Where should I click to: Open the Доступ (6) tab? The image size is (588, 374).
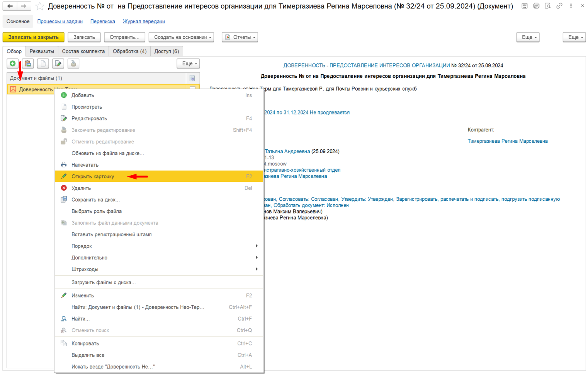click(167, 51)
